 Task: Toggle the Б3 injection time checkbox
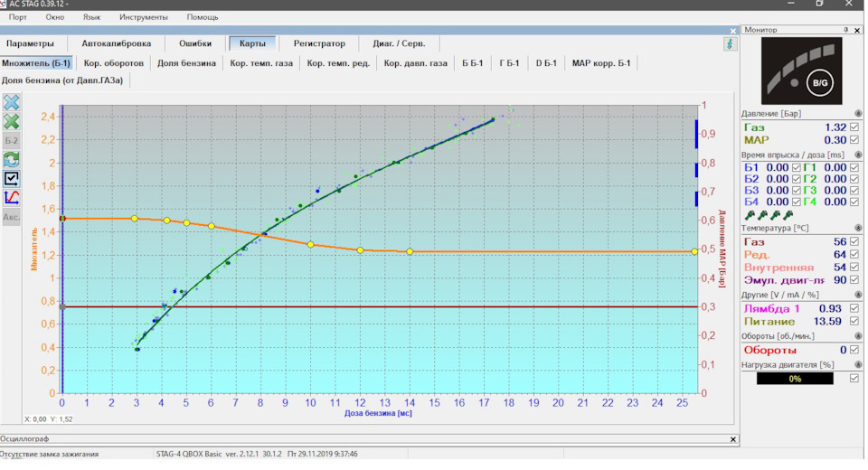796,191
